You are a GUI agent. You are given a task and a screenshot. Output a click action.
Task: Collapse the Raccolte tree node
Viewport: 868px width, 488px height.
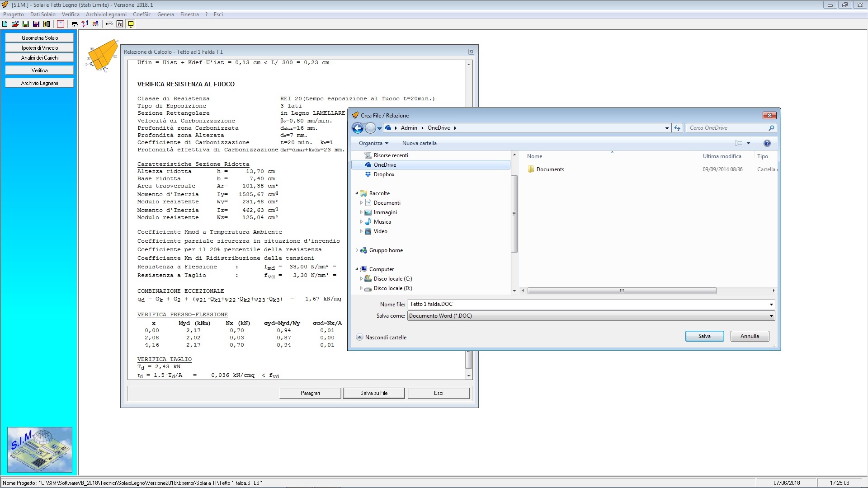point(357,193)
